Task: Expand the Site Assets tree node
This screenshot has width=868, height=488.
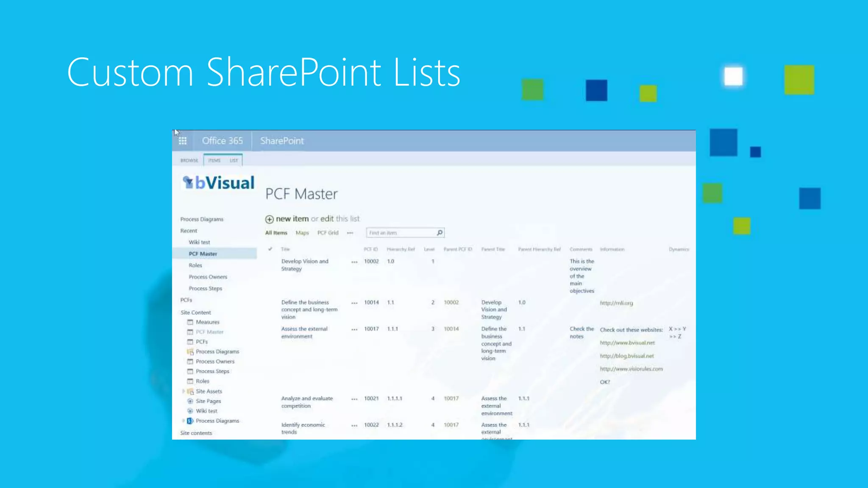Action: [184, 391]
